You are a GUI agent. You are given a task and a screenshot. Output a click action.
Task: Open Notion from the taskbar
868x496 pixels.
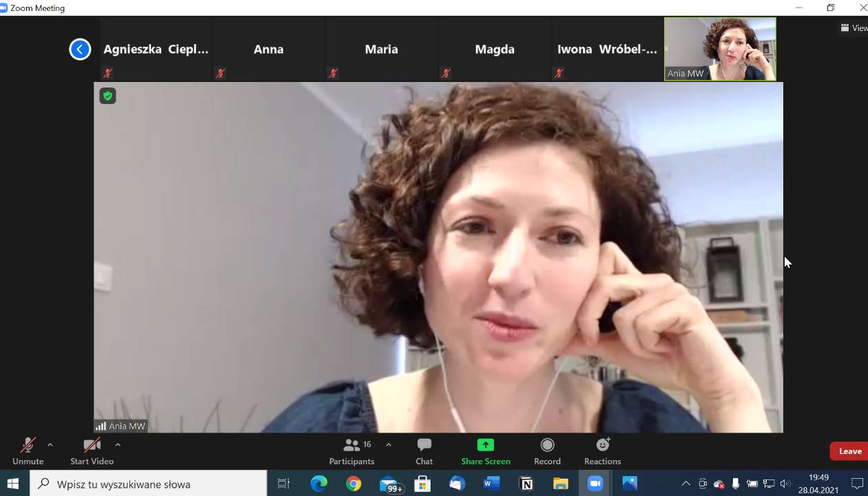(526, 484)
